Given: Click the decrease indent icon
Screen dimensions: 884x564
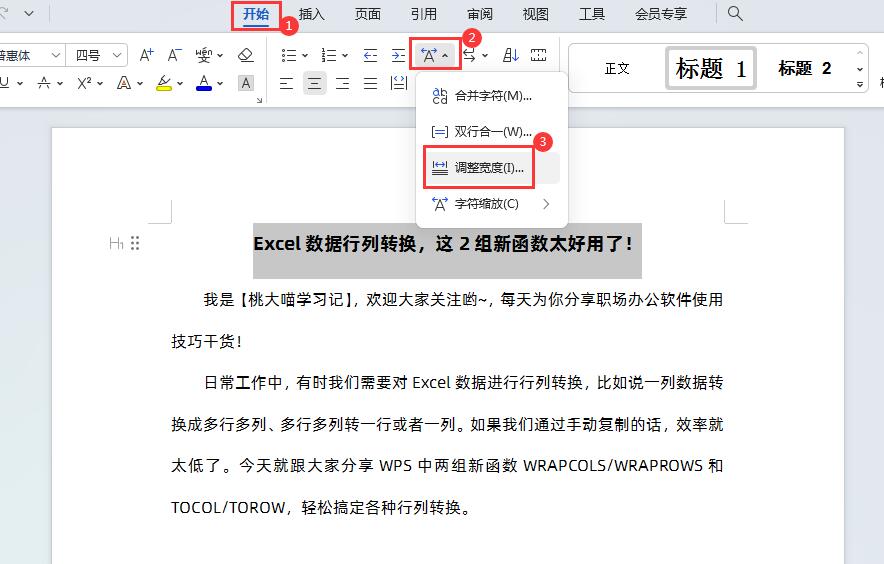Looking at the screenshot, I should [x=371, y=55].
